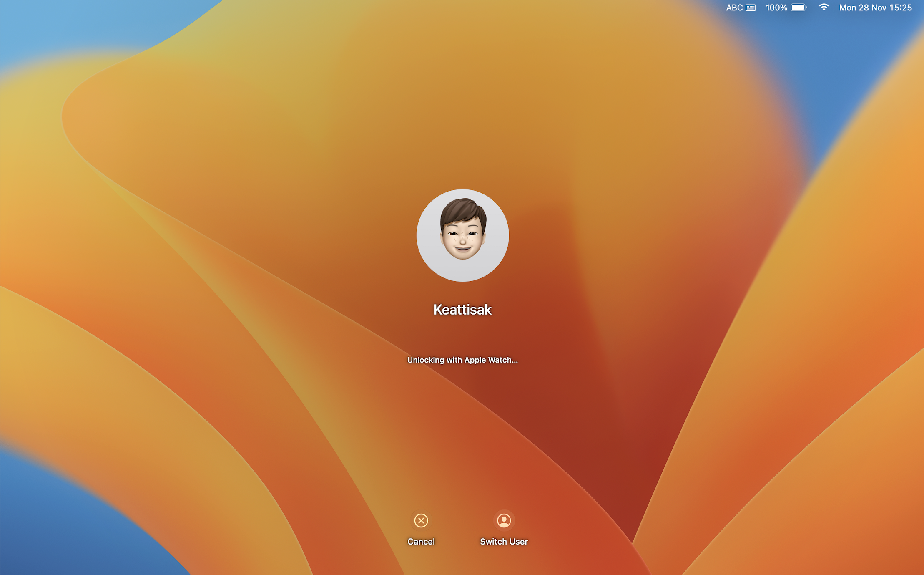Viewport: 924px width, 575px height.
Task: Click the keyboard input source icon
Action: pos(751,8)
